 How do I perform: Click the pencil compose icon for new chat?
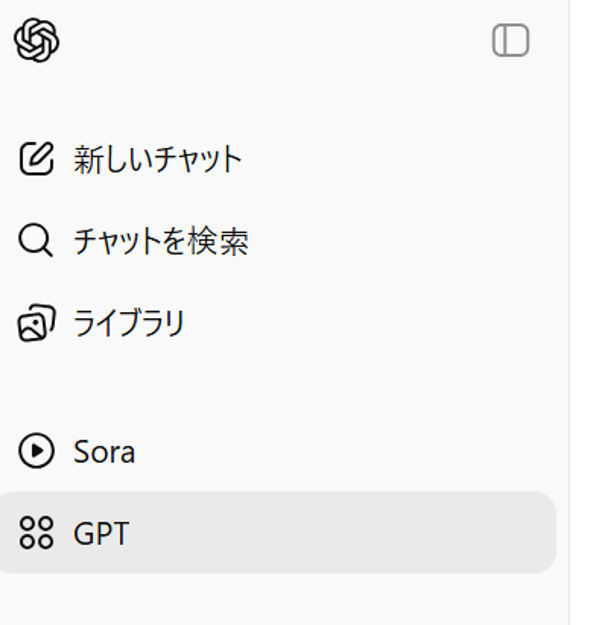pyautogui.click(x=37, y=159)
